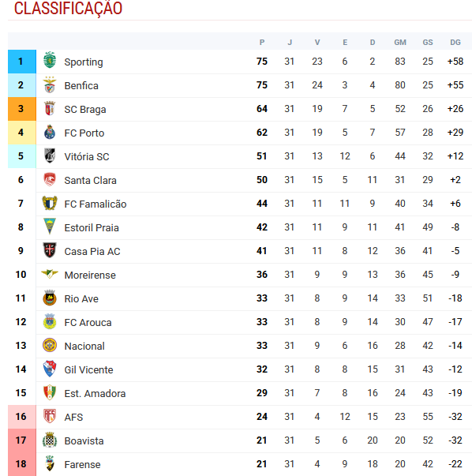Click the DG goal difference column header

click(x=455, y=42)
